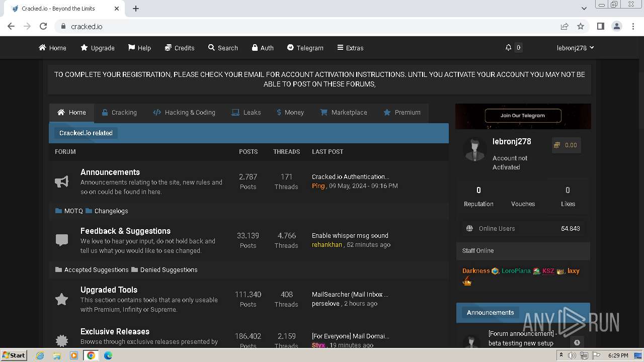Click the sidebar Announcements header label
The width and height of the screenshot is (644, 362).
(490, 312)
